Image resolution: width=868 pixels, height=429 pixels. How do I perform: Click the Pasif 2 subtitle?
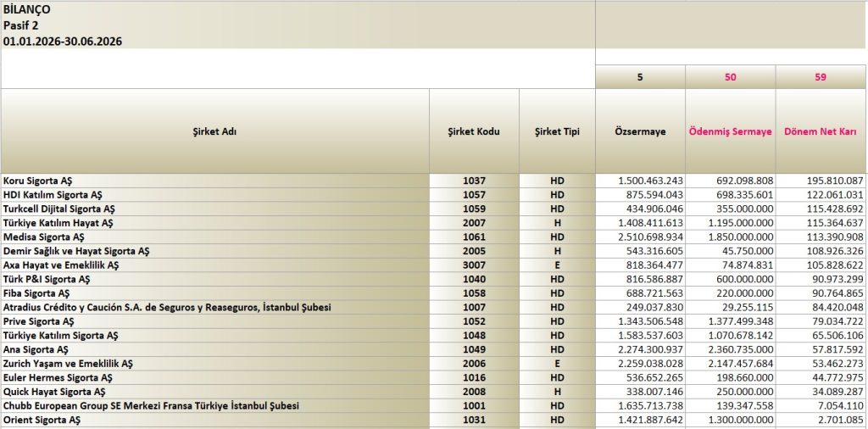click(x=20, y=25)
